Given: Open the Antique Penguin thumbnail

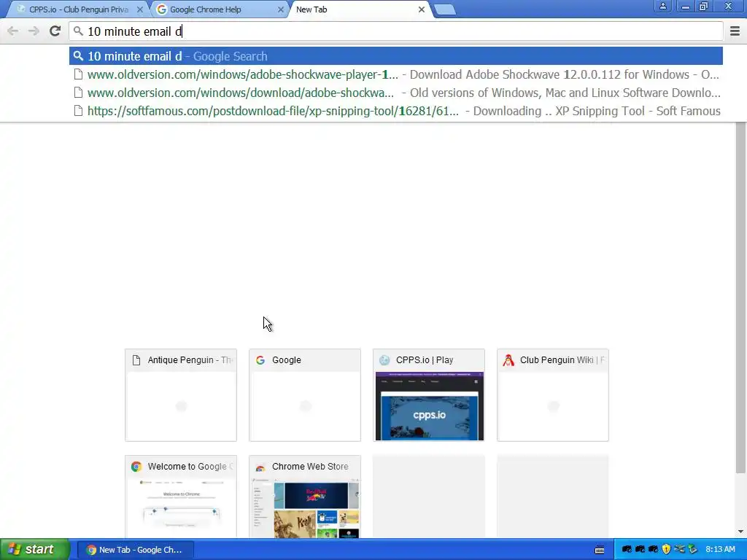Looking at the screenshot, I should tap(181, 395).
